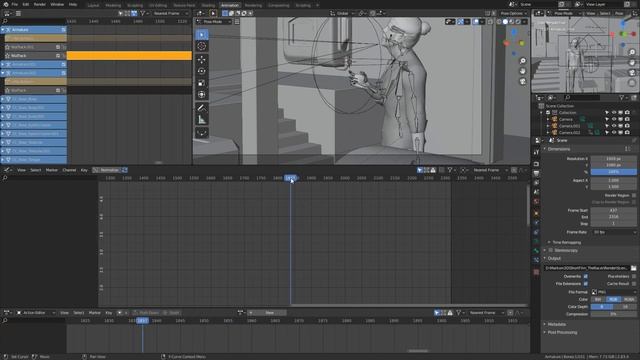The height and width of the screenshot is (360, 640).
Task: Click the Blender logo menu
Action: pos(6,4)
